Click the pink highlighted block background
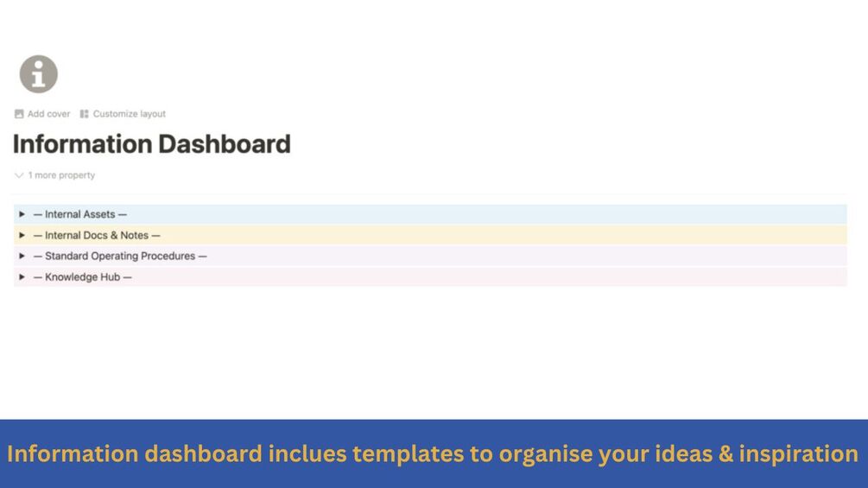 coord(518,277)
